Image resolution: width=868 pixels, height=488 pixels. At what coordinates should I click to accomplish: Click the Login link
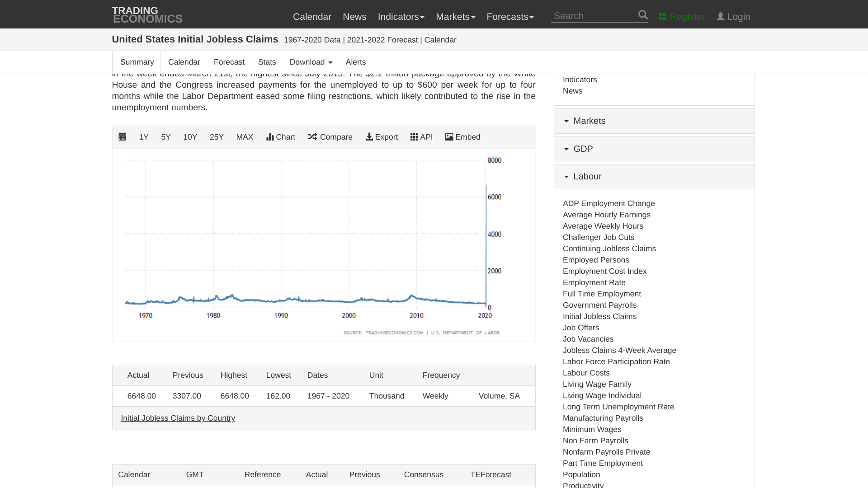733,17
